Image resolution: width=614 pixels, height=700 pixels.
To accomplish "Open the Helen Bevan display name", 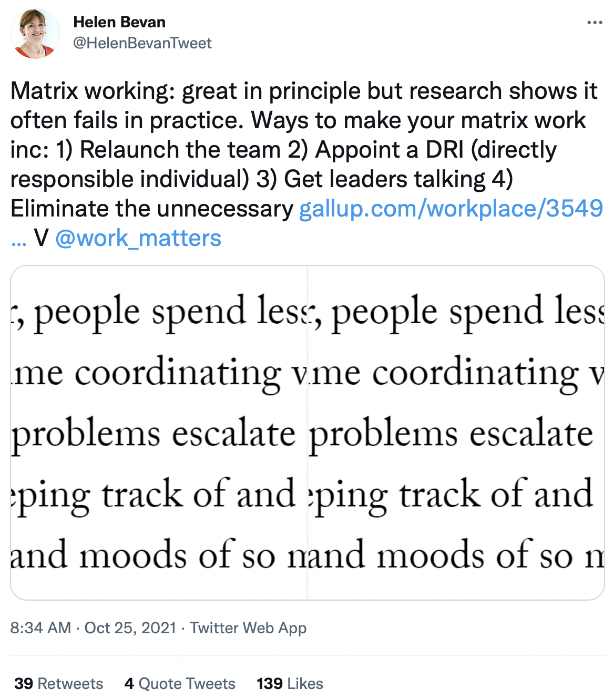I will pos(119,22).
